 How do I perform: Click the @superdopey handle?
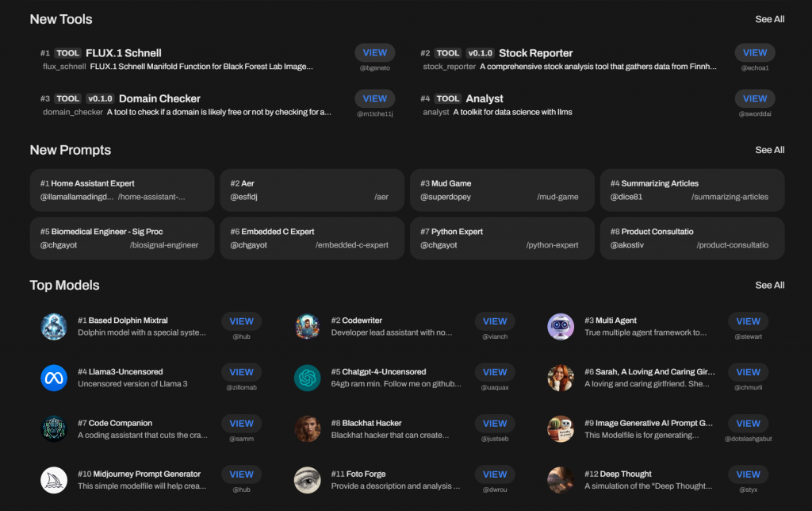pyautogui.click(x=446, y=197)
